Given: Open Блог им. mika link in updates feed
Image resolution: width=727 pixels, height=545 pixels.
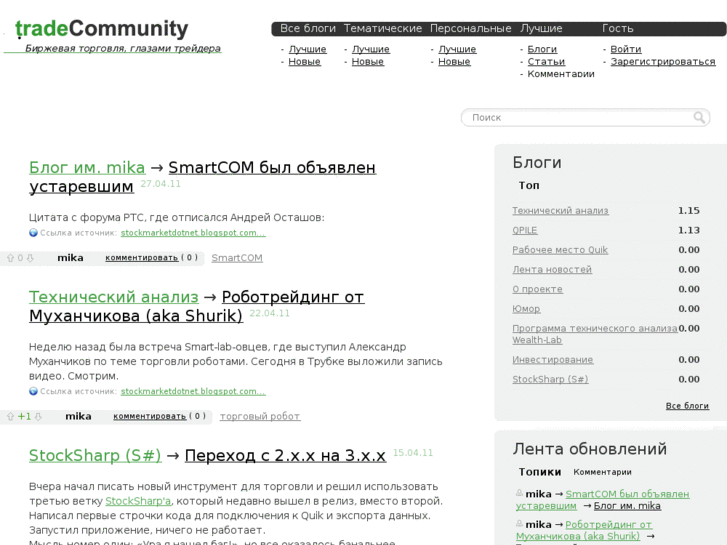Looking at the screenshot, I should pos(627,506).
